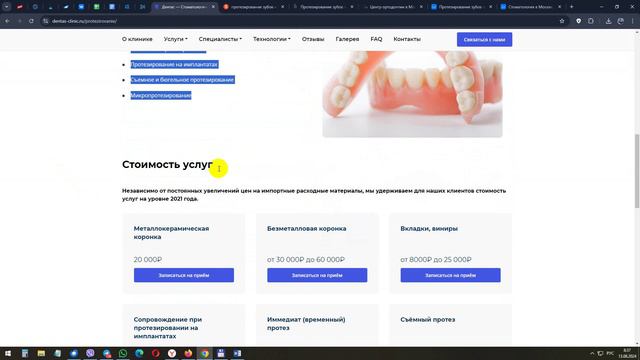Image resolution: width=640 pixels, height=360 pixels.
Task: Open the 'Отзывы' menu item
Action: pos(313,39)
